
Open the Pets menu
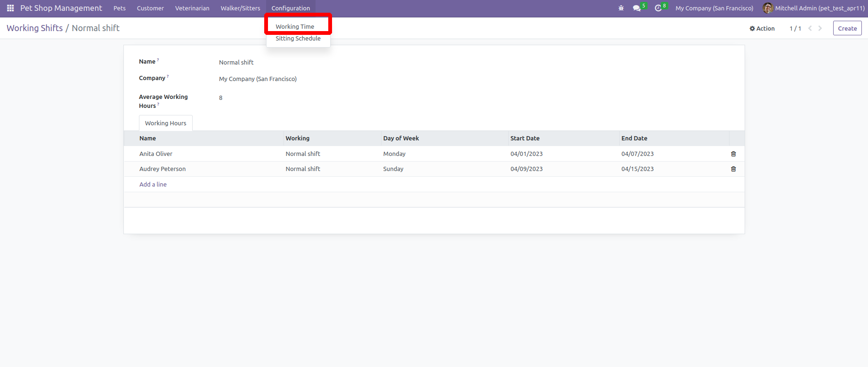(x=120, y=8)
